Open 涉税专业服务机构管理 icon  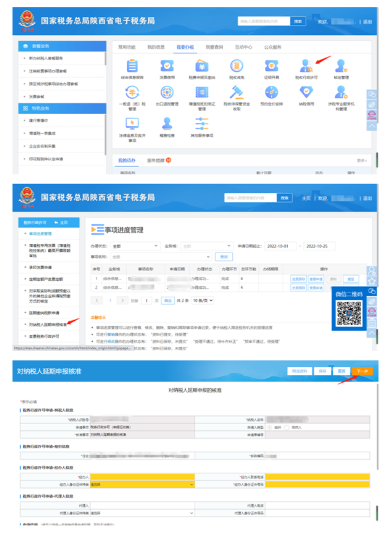pos(341,92)
